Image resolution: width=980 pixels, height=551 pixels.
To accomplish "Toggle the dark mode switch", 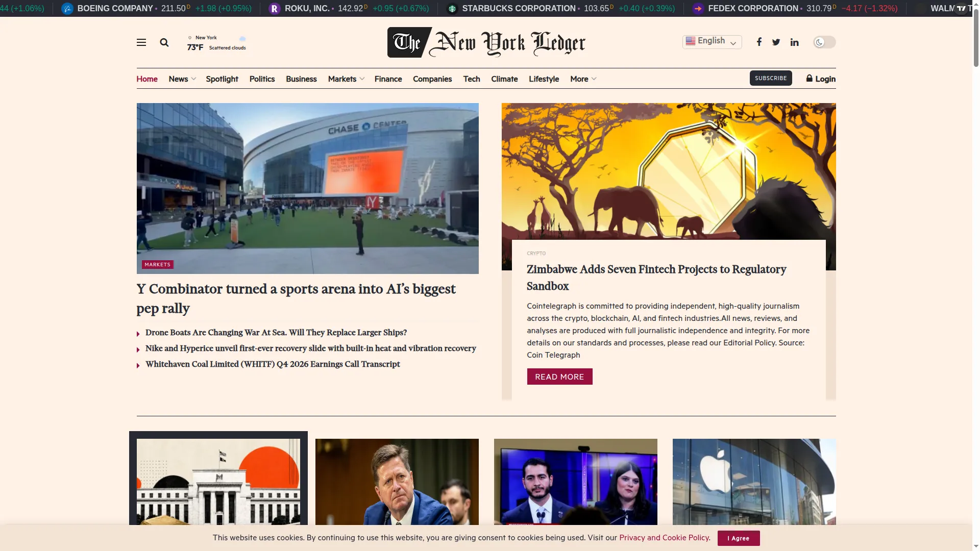I will point(824,42).
